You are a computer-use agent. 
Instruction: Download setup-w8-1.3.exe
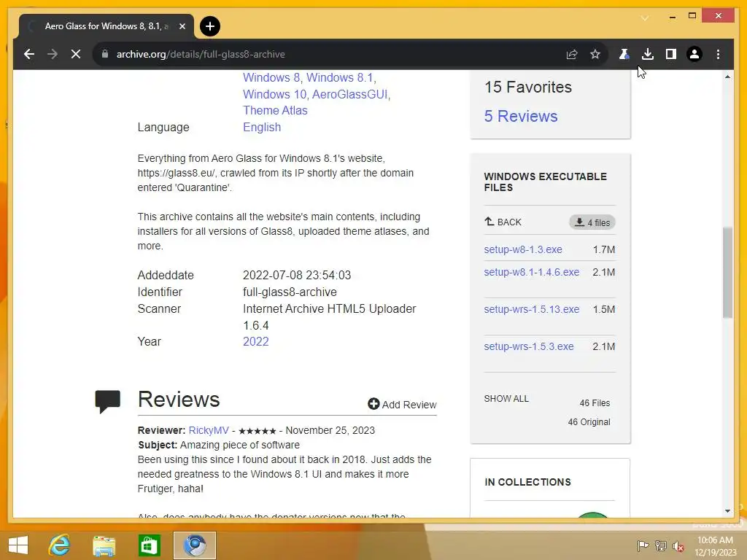[522, 249]
